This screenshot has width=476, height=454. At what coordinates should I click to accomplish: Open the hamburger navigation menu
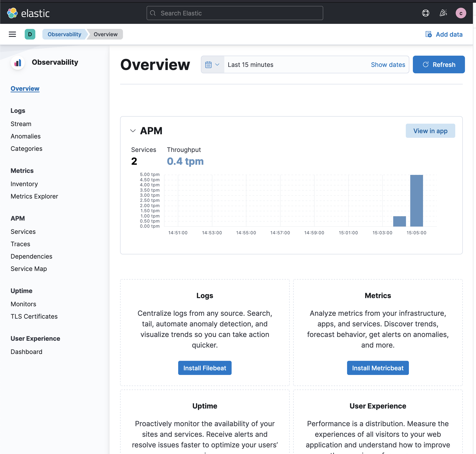[x=12, y=34]
